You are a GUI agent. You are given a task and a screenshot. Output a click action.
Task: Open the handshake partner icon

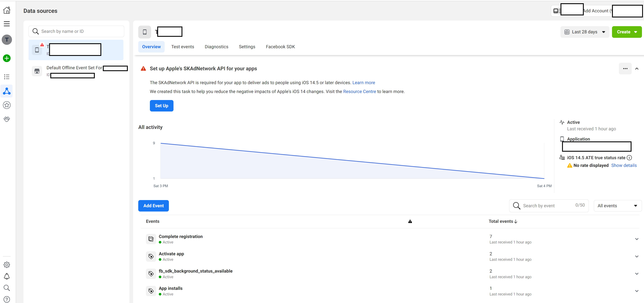(x=7, y=119)
